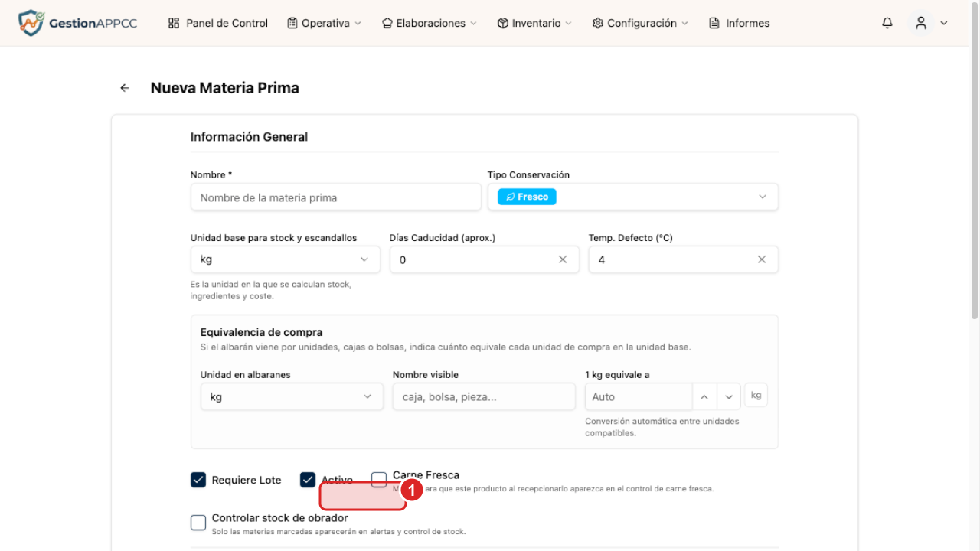Click the 1 kg equivale a field
The height and width of the screenshot is (551, 980).
639,396
